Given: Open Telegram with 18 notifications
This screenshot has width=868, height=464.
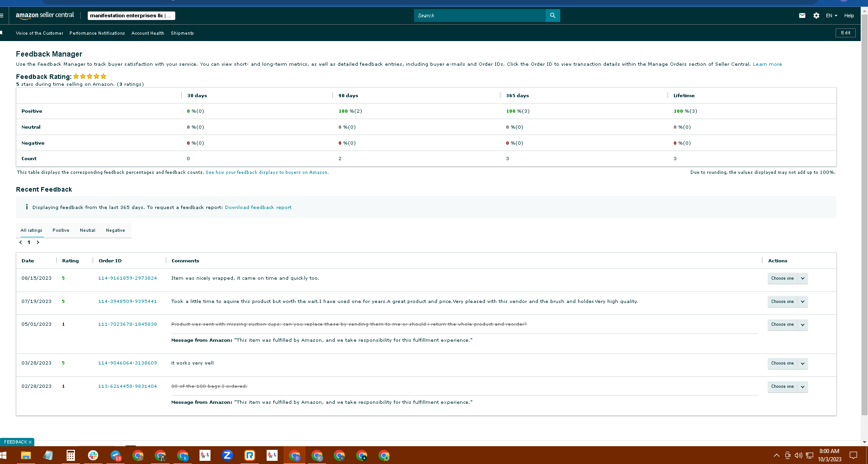Looking at the screenshot, I should (116, 455).
